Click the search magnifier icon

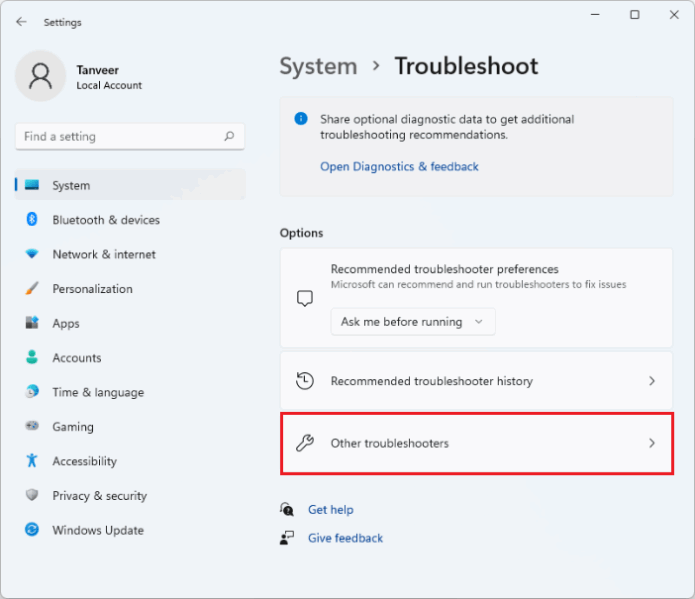(x=229, y=136)
